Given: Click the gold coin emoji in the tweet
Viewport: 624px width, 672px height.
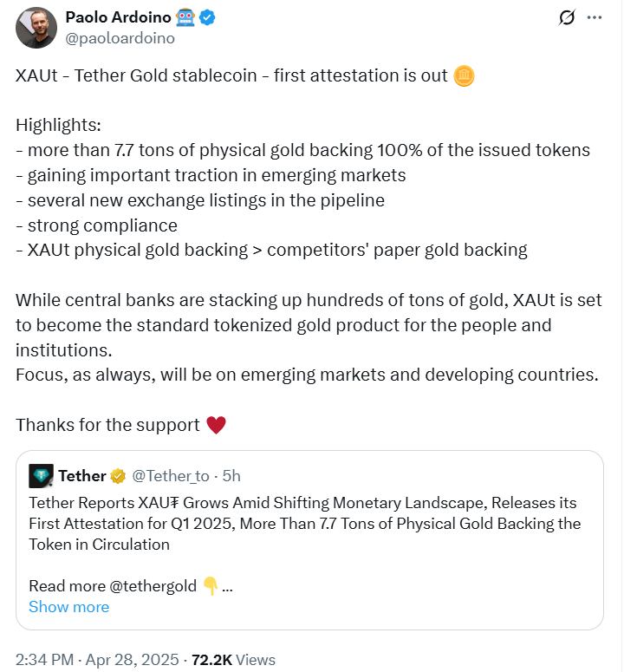Looking at the screenshot, I should point(463,75).
